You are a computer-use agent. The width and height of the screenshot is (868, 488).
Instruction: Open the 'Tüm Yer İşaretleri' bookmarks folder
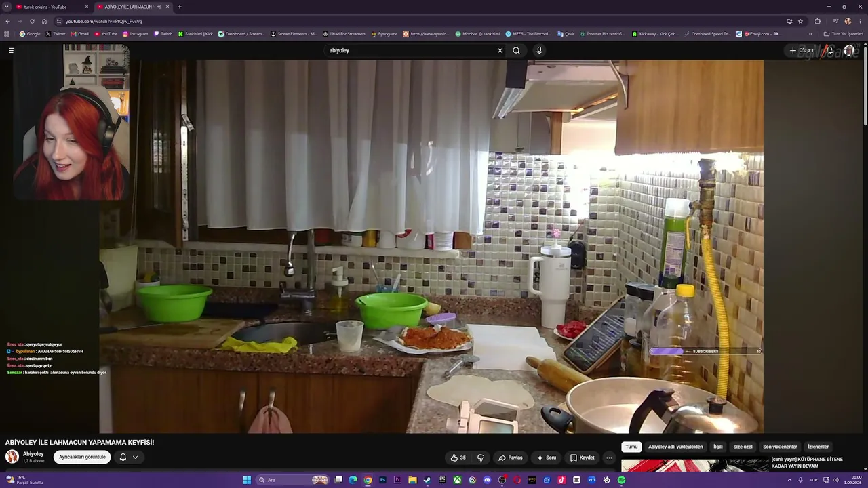843,34
